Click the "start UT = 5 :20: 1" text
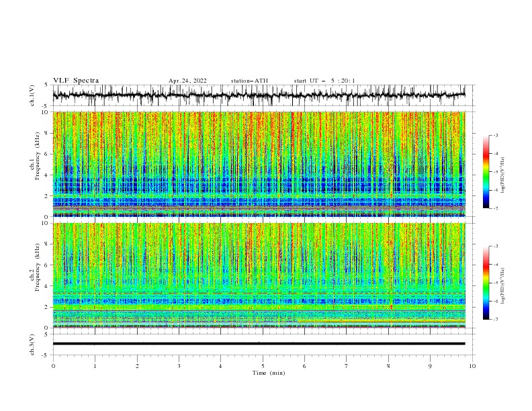The image size is (532, 411). 324,81
